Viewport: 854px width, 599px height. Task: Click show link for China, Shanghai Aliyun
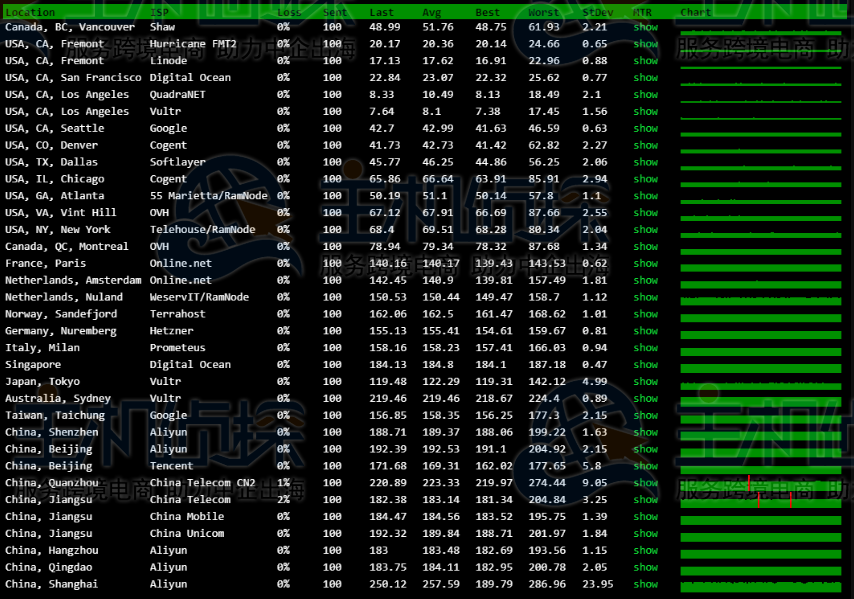645,584
